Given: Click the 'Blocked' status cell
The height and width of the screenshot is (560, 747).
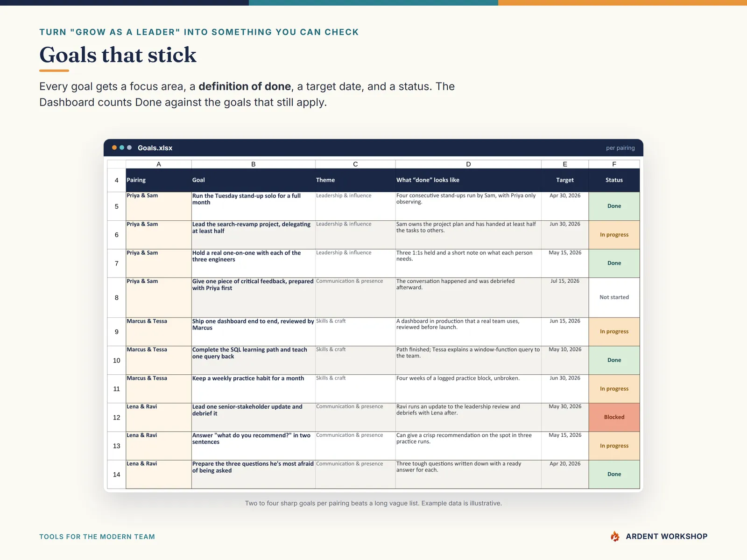Looking at the screenshot, I should tap(614, 417).
